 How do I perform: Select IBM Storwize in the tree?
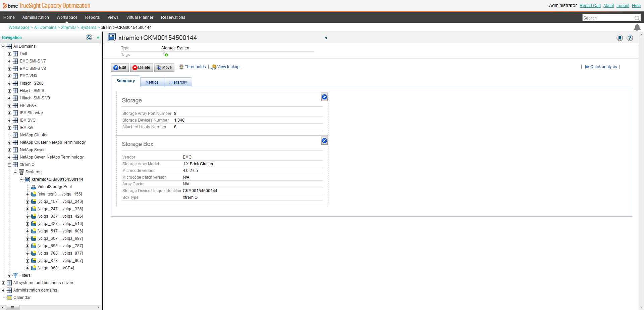31,113
